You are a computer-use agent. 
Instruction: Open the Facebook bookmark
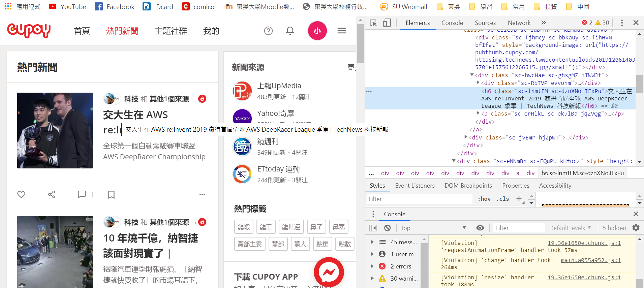(x=115, y=7)
